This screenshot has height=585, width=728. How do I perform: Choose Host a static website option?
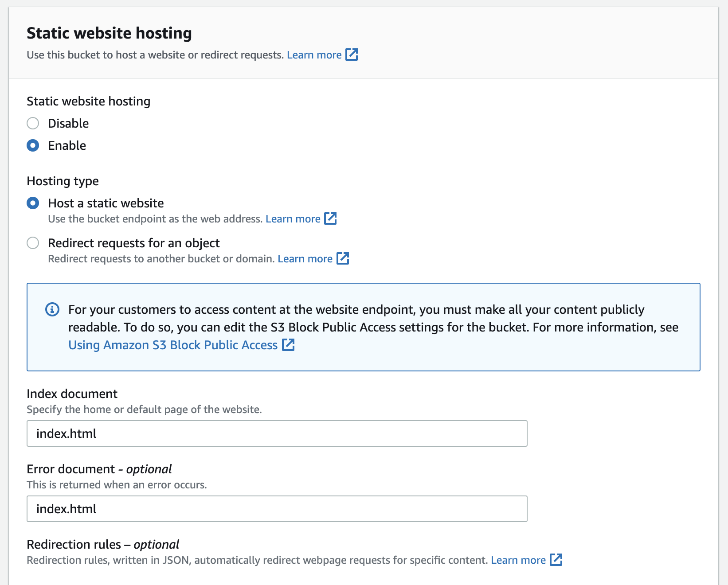[33, 203]
